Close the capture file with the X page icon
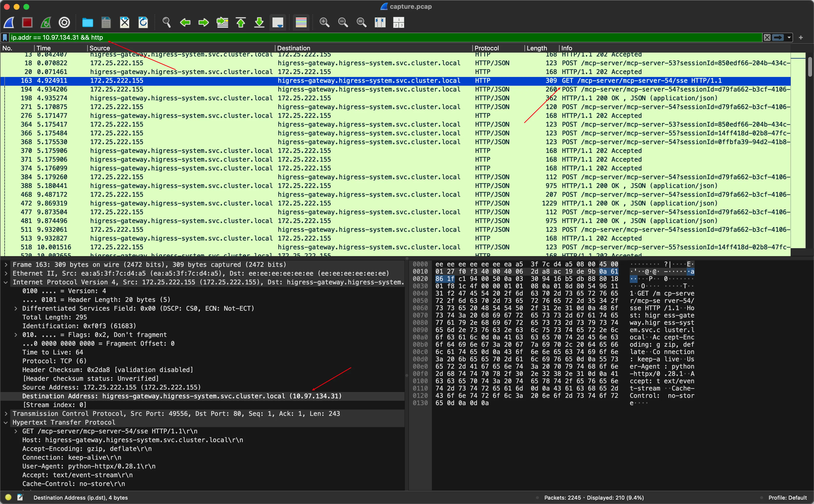Screen dimensions: 814x504 (x=125, y=23)
